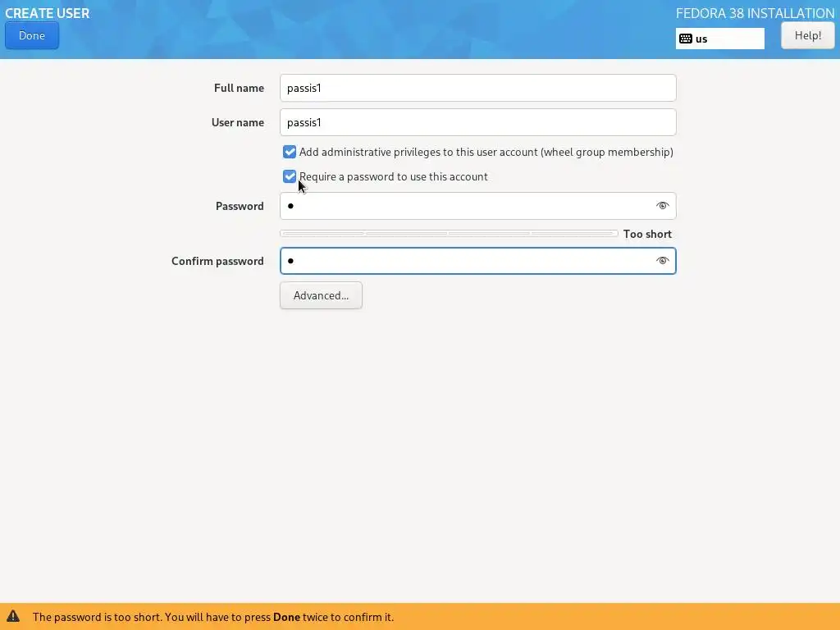840x630 pixels.
Task: Open the Help! button
Action: coord(807,36)
